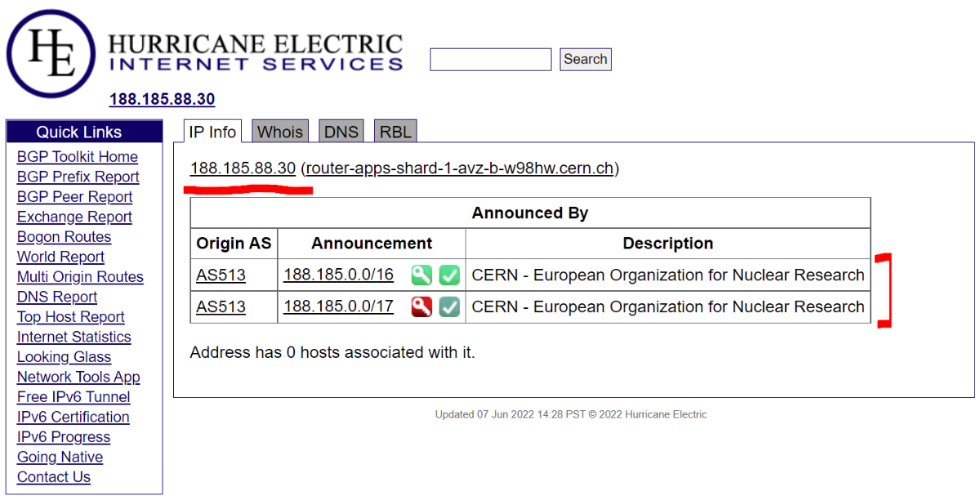Image resolution: width=980 pixels, height=501 pixels.
Task: Switch to the IP Info tab
Action: pyautogui.click(x=212, y=132)
